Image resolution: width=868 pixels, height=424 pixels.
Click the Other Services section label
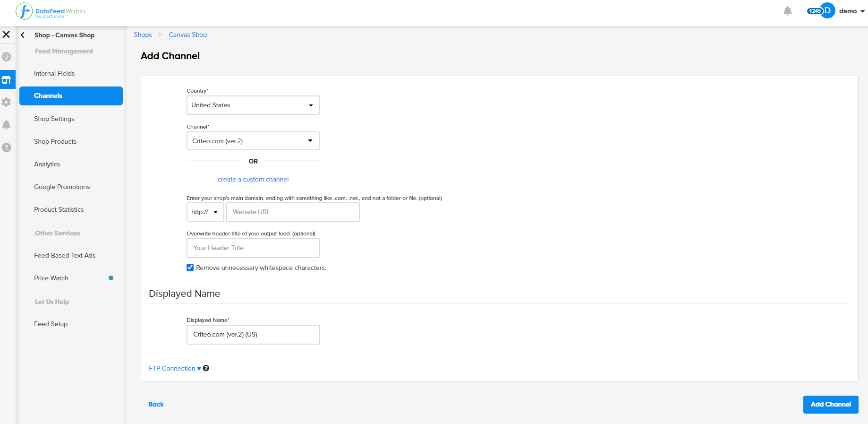tap(58, 233)
